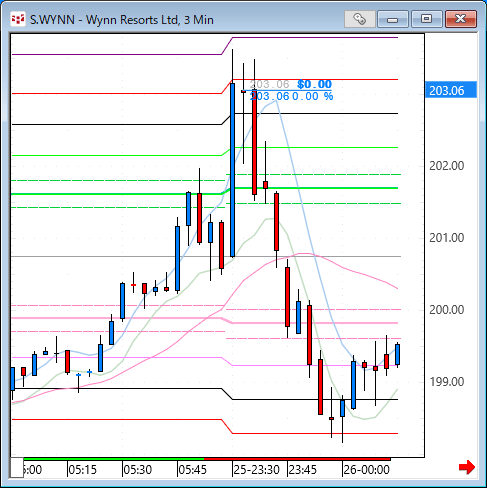This screenshot has height=488, width=487.
Task: Click the 0.00 % change label
Action: [313, 96]
